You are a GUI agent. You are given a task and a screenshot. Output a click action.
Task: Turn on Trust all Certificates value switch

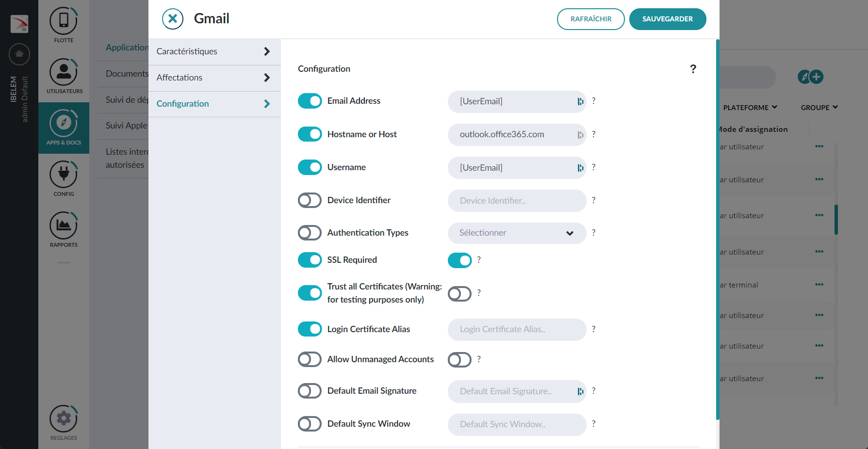pyautogui.click(x=459, y=294)
